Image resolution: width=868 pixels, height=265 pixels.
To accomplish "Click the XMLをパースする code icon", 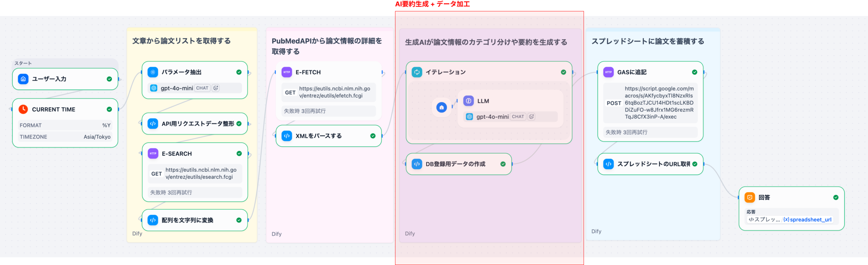I will click(x=287, y=136).
